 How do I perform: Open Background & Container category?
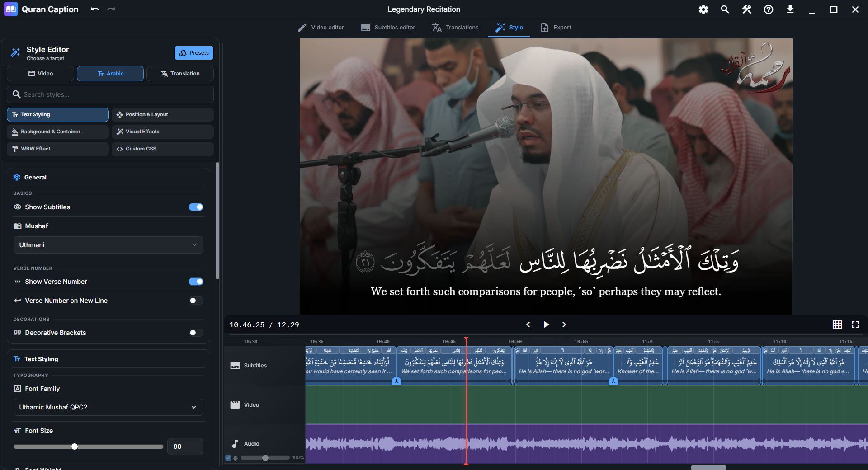(x=58, y=132)
